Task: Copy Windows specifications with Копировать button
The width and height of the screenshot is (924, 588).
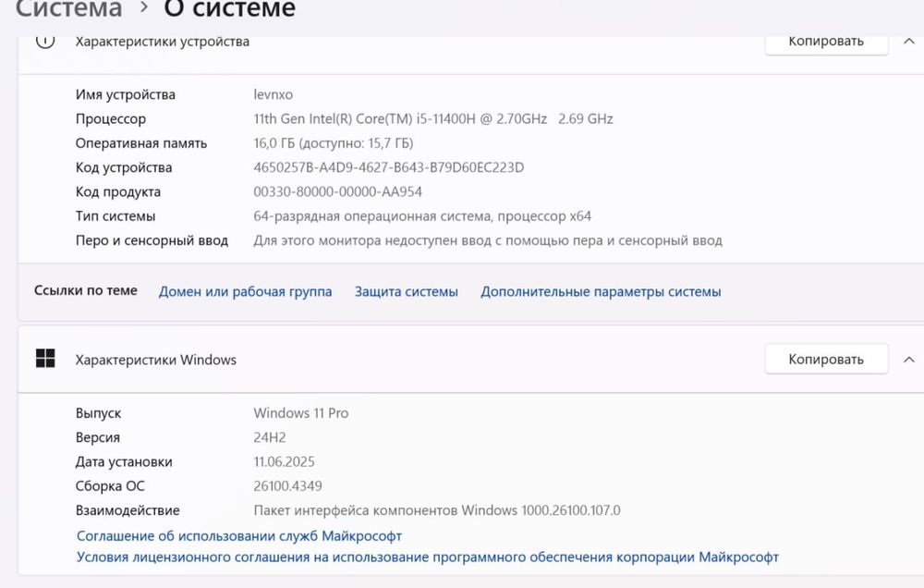Action: [x=826, y=359]
